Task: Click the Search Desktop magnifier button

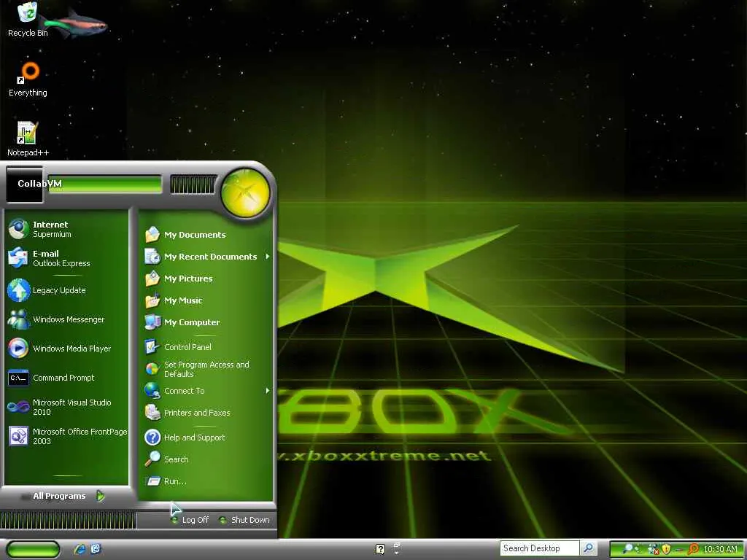Action: [589, 548]
